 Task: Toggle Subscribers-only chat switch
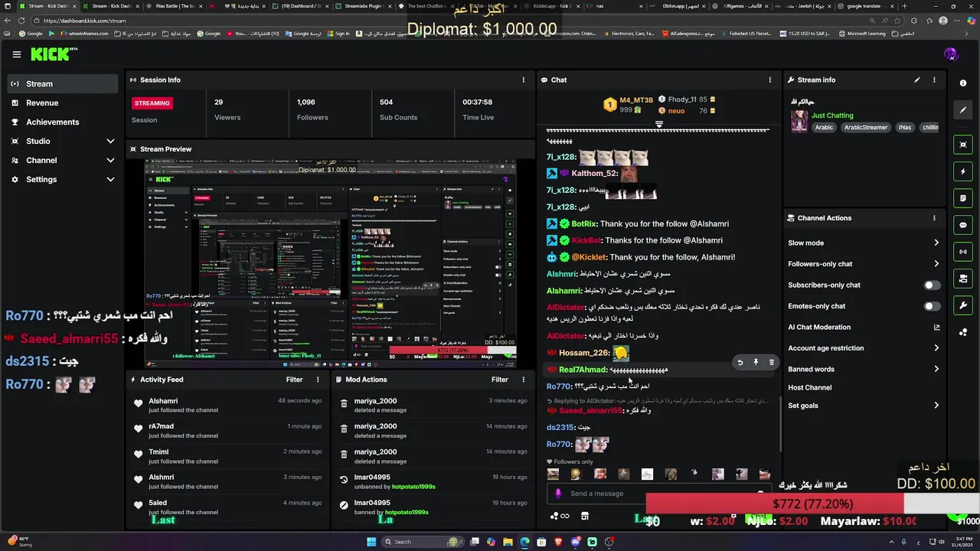point(932,285)
